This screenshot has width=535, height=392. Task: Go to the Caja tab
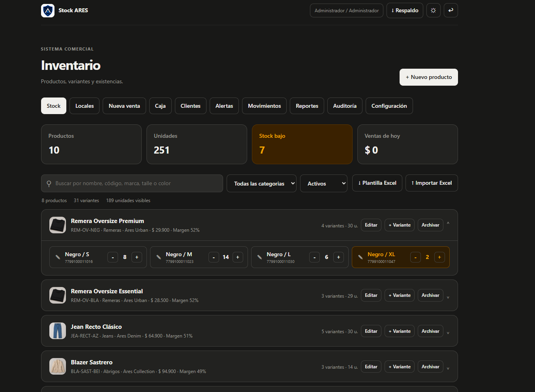160,106
